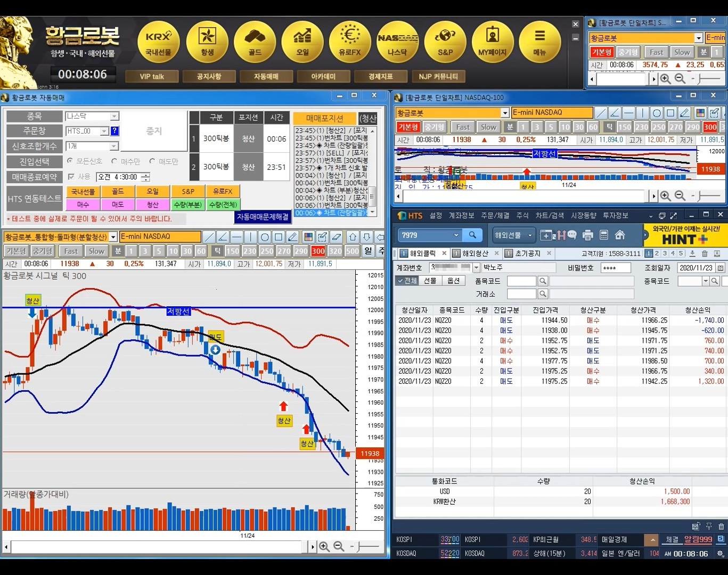Viewport: 728px width, 575px height.
Task: Click the magnifier next to 품목코드
Action: click(543, 281)
